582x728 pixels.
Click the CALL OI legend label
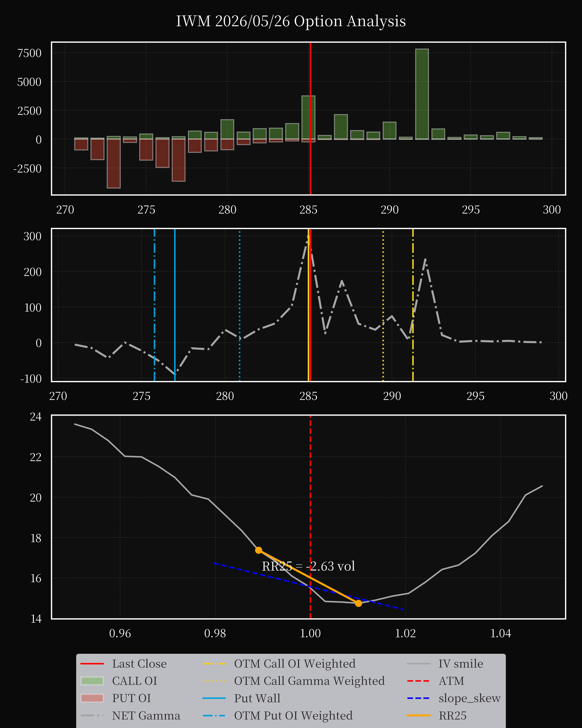tap(135, 681)
